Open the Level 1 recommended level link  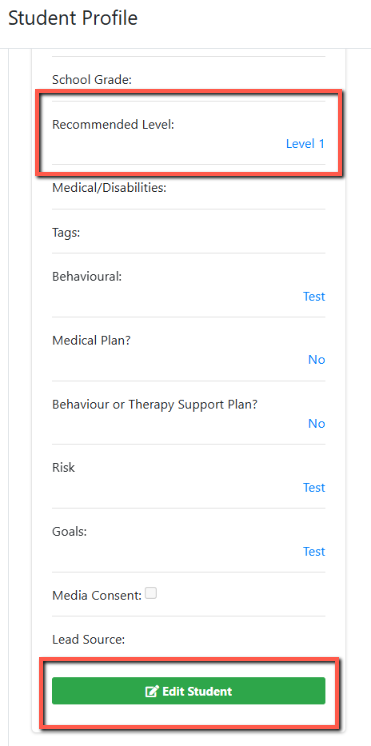coord(305,144)
